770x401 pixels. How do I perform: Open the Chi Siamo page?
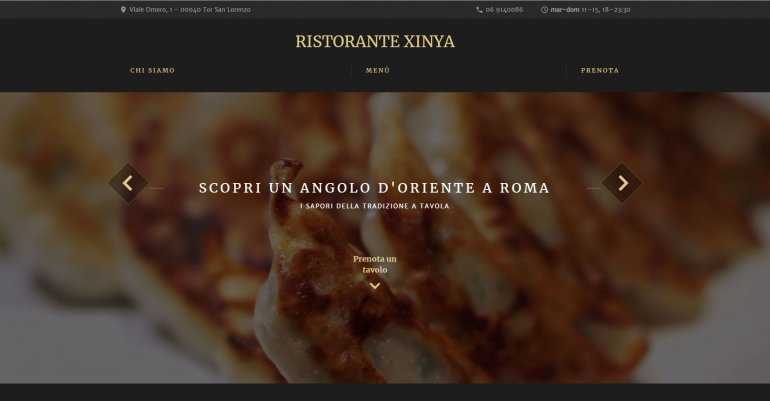[152, 71]
